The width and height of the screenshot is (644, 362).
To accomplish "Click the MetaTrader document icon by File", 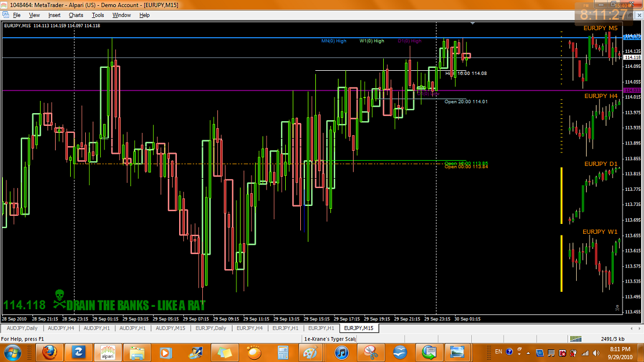I will 5,15.
